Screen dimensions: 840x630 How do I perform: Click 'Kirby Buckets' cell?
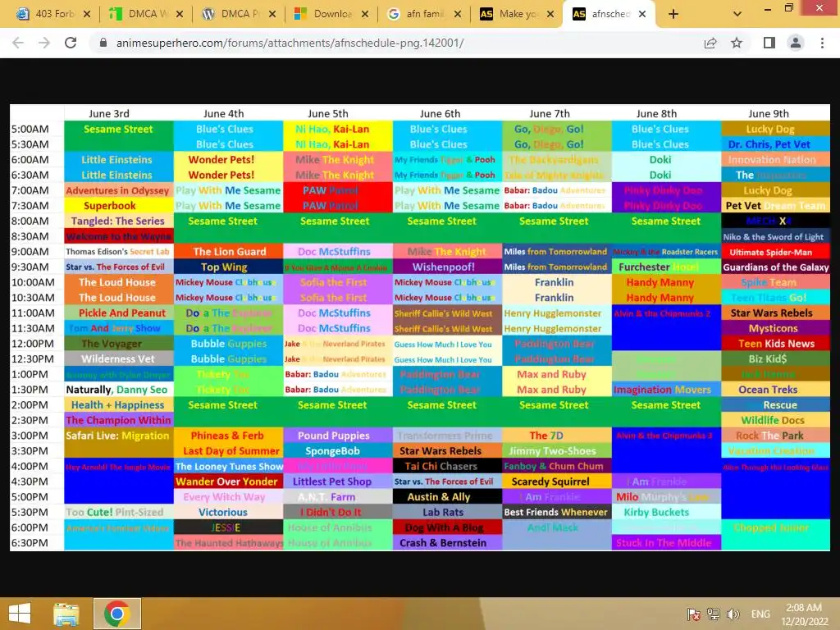(666, 512)
